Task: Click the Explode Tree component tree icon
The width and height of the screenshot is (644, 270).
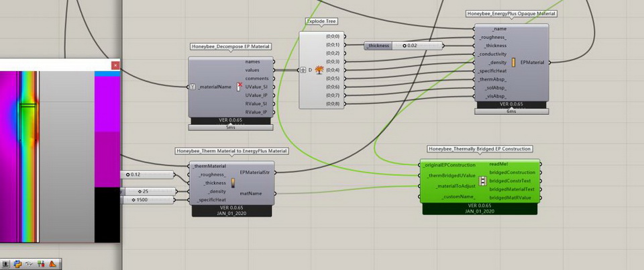Action: click(319, 70)
